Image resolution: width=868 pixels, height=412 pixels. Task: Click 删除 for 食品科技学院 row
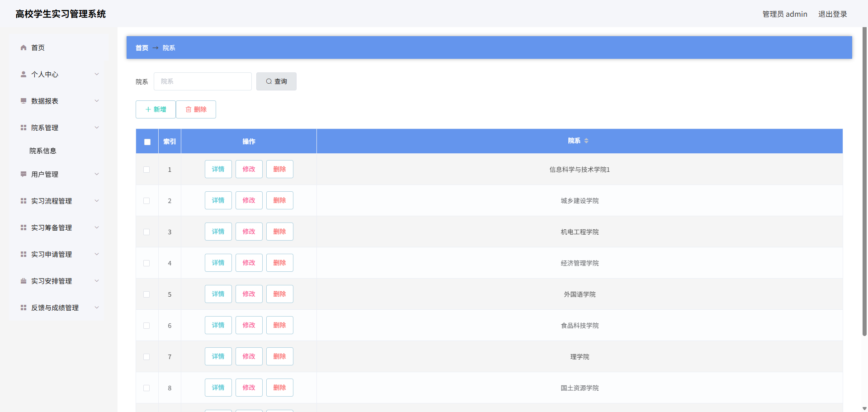click(x=280, y=325)
